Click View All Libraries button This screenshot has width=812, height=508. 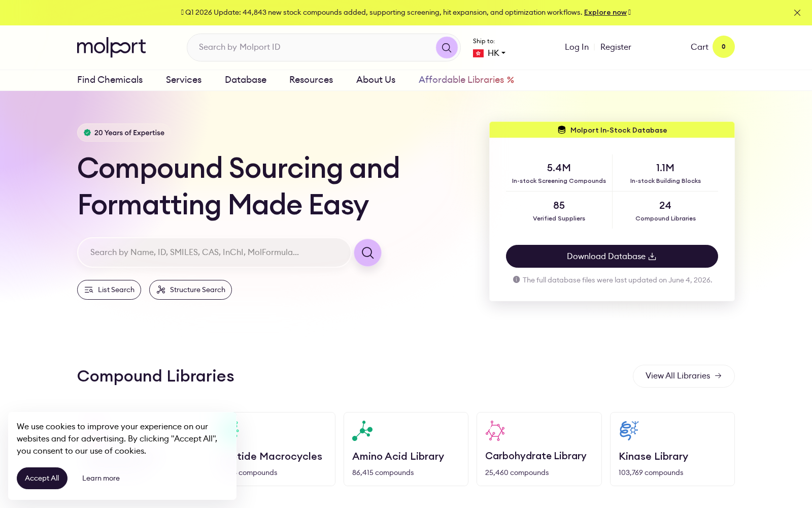[684, 376]
